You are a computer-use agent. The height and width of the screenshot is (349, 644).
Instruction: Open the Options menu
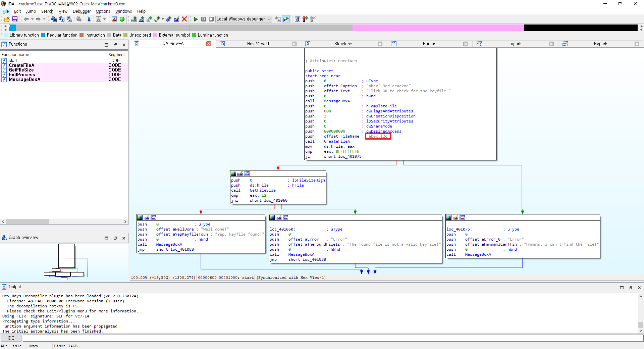click(103, 11)
